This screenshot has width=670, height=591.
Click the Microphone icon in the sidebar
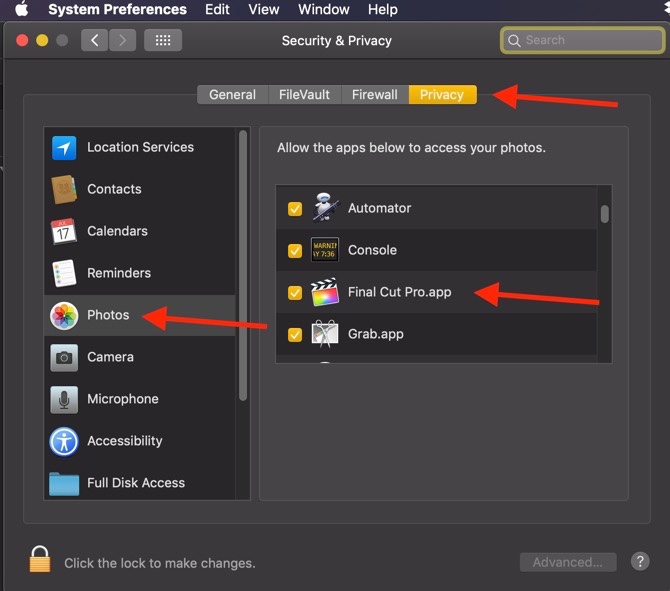(64, 400)
